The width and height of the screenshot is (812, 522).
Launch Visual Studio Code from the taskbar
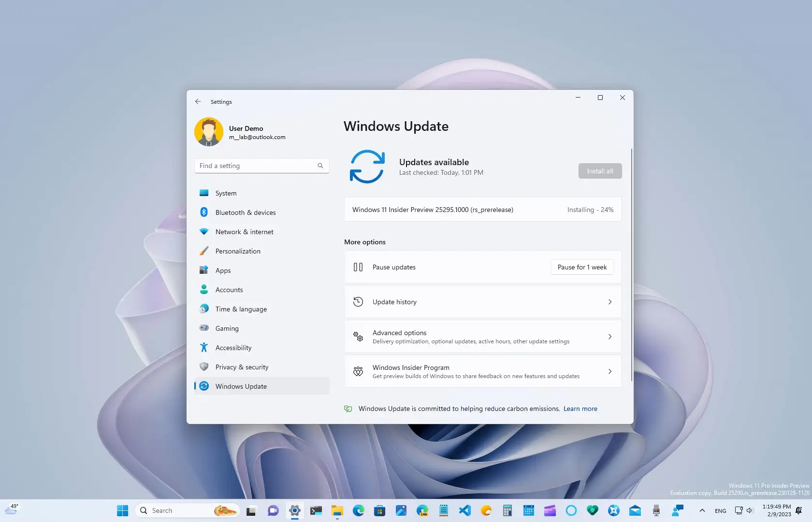click(x=464, y=510)
